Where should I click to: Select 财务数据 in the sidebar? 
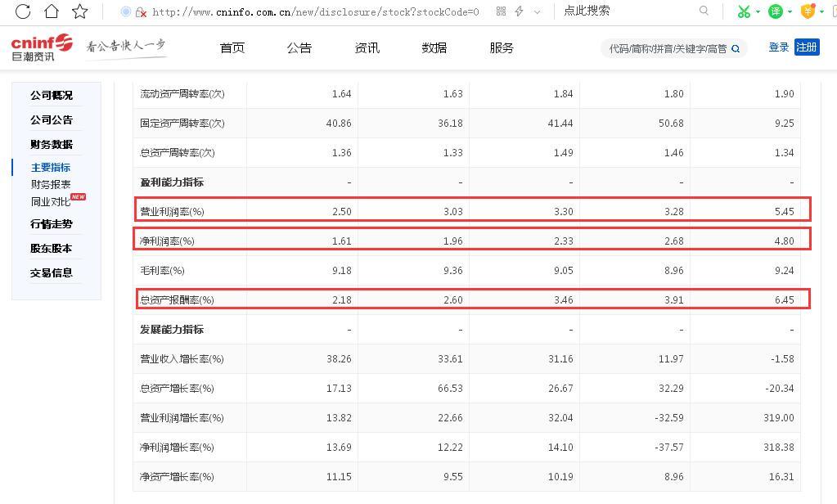coord(52,144)
